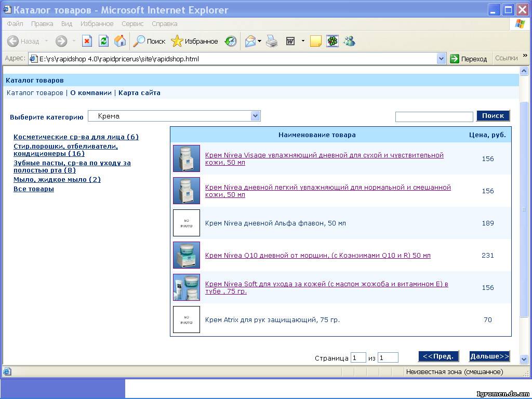The image size is (532, 399).
Task: Click the green Переход go arrow button
Action: pyautogui.click(x=469, y=59)
